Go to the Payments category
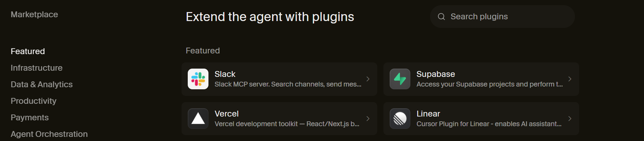 click(x=30, y=118)
